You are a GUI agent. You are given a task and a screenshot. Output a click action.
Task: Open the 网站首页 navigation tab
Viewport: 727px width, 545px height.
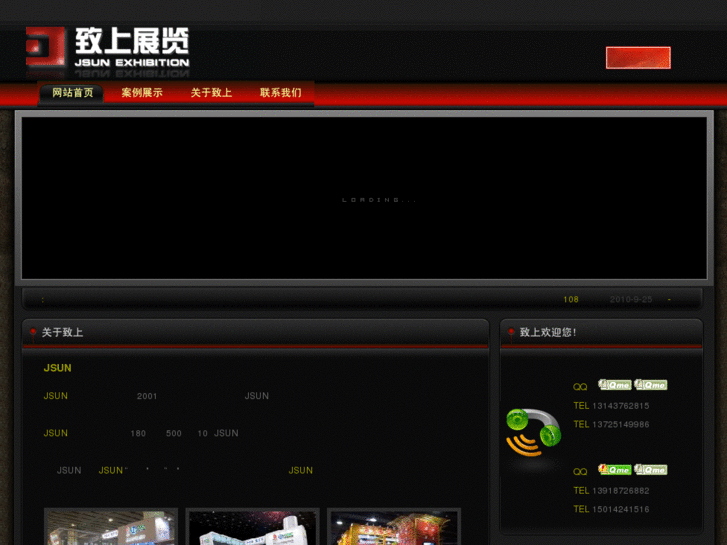coord(72,93)
